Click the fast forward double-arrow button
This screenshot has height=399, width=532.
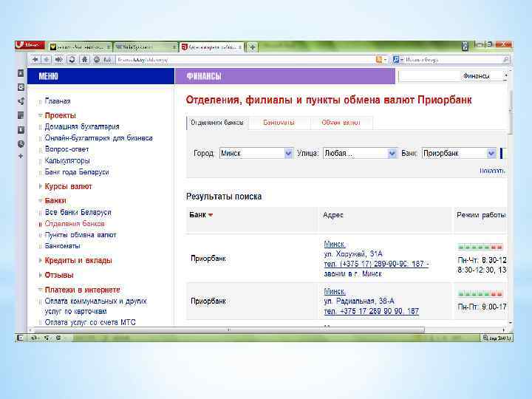(58, 60)
